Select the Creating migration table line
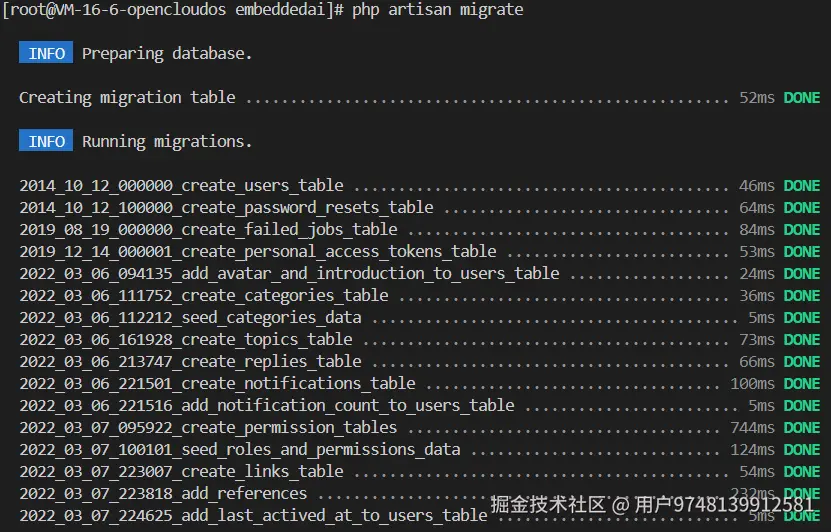831x532 pixels. (127, 97)
